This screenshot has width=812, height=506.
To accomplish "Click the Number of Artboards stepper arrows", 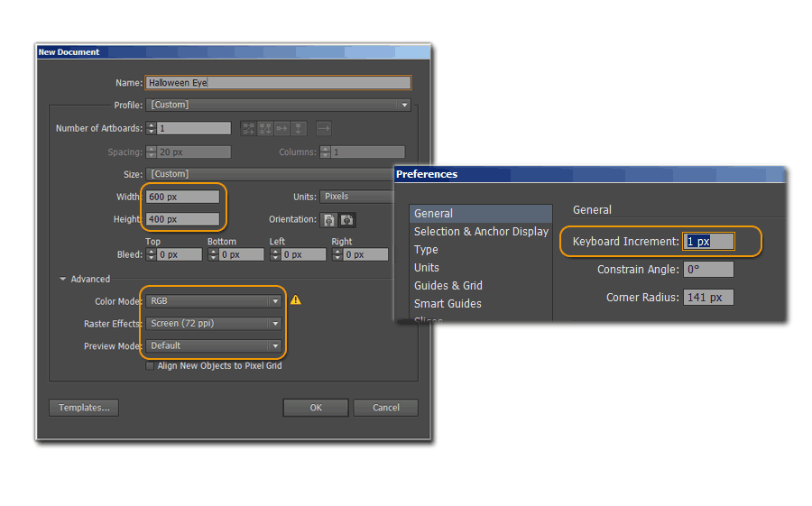I will click(152, 128).
